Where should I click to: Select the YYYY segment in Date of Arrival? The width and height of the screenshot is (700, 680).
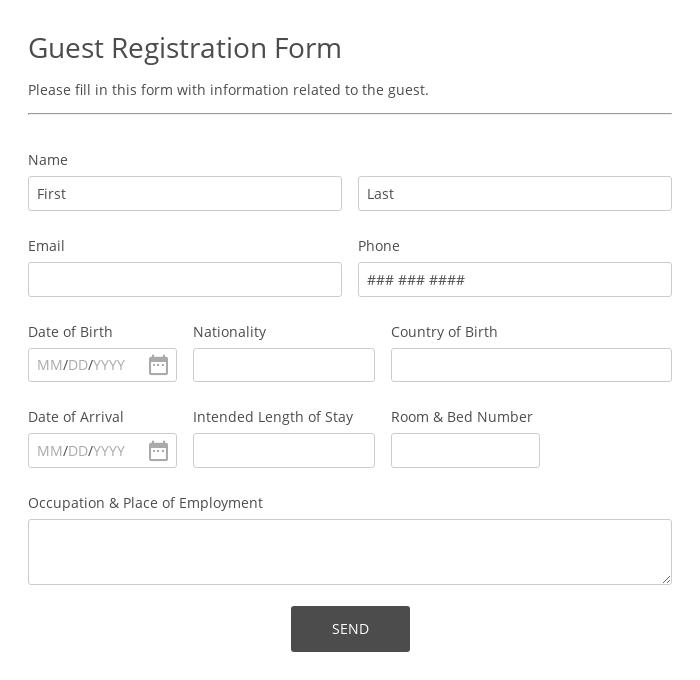point(109,451)
